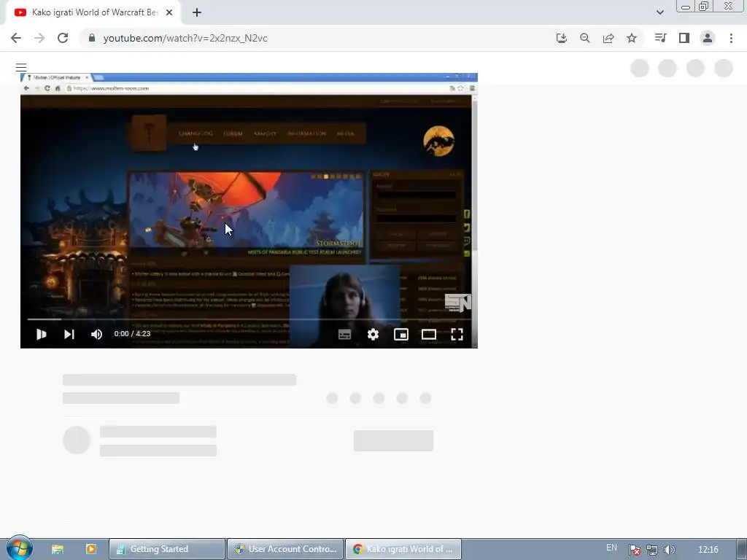Go forward in browser history
Screen dimensions: 747x560
[39, 38]
